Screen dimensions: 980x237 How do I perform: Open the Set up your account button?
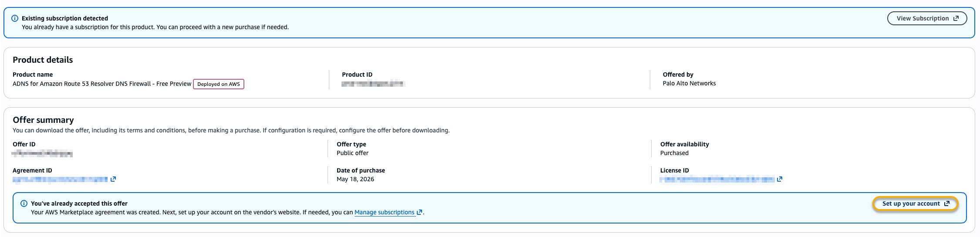(x=915, y=203)
